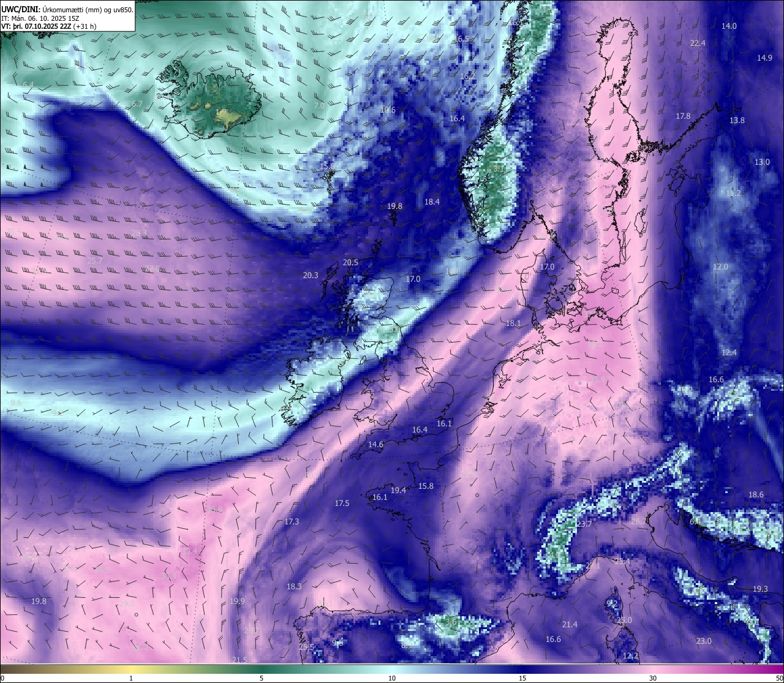Click the 12.0 value label
The image size is (784, 683).
click(720, 267)
